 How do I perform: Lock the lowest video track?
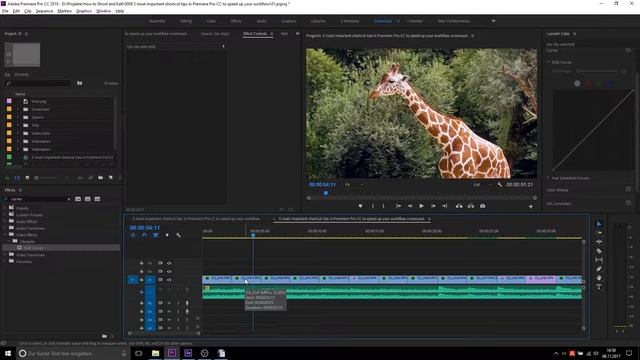(x=141, y=280)
